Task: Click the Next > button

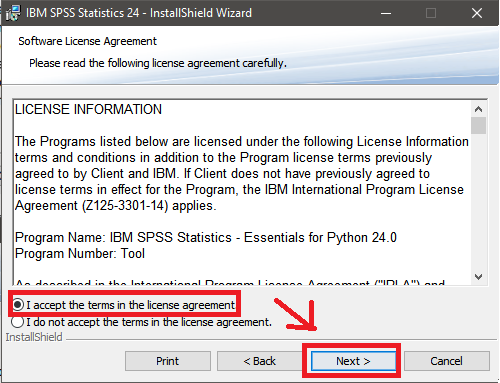Action: 353,361
